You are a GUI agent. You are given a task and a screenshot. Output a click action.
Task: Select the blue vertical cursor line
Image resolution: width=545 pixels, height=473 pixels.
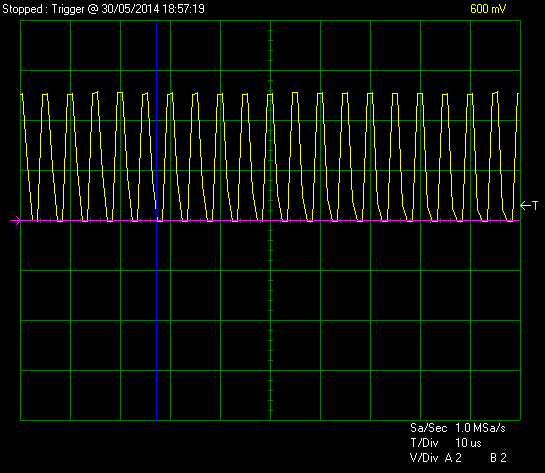(156, 220)
